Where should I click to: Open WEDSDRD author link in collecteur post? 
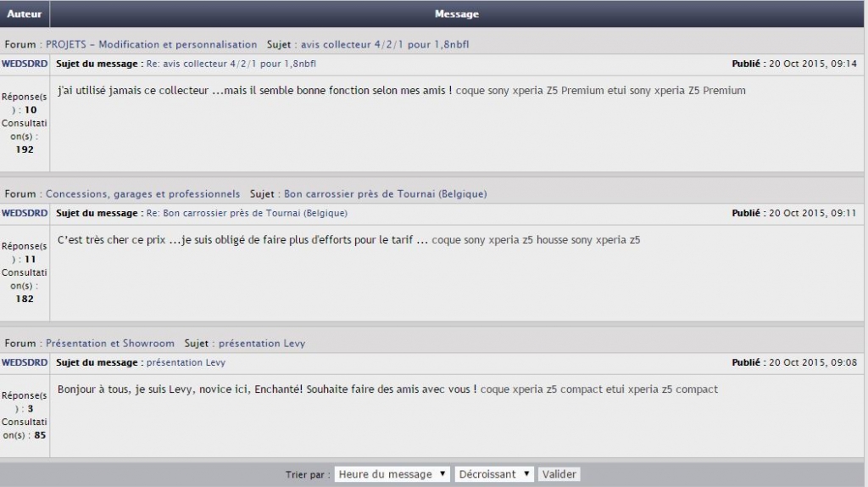click(25, 64)
